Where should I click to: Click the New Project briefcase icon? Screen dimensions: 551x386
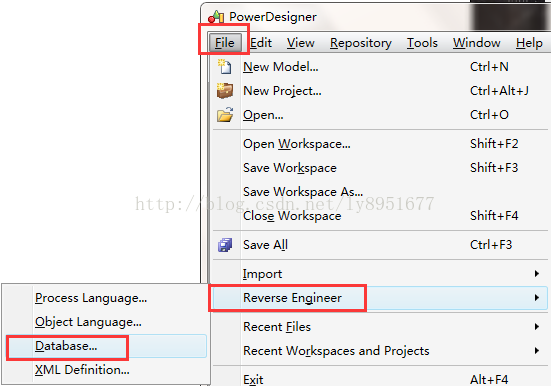pos(225,91)
